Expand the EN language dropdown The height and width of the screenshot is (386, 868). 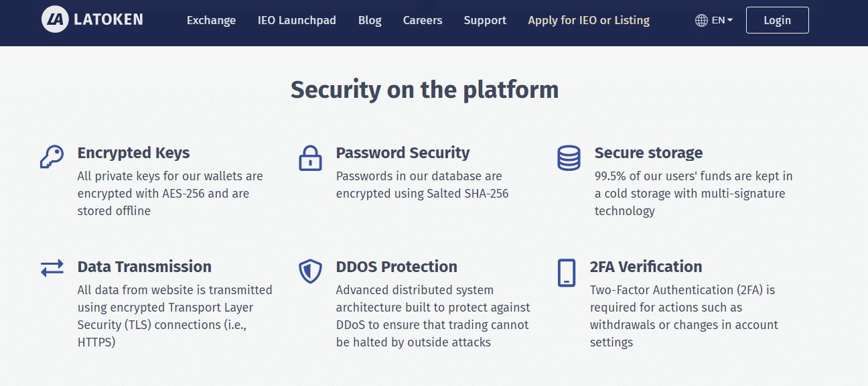click(722, 20)
